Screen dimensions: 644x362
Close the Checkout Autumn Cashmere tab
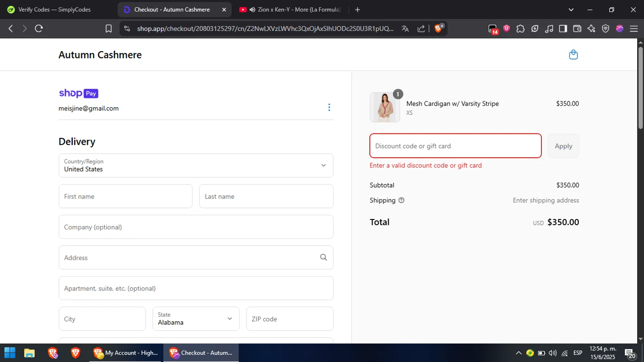tap(224, 9)
